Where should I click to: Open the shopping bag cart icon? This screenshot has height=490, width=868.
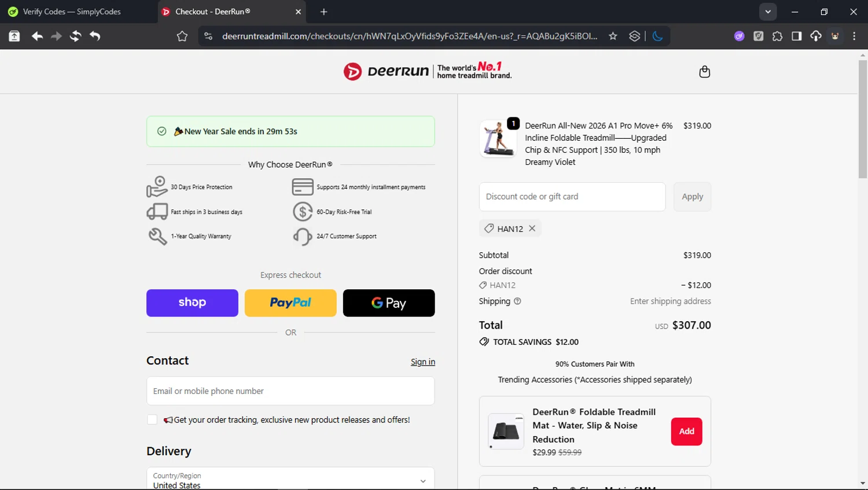click(704, 72)
